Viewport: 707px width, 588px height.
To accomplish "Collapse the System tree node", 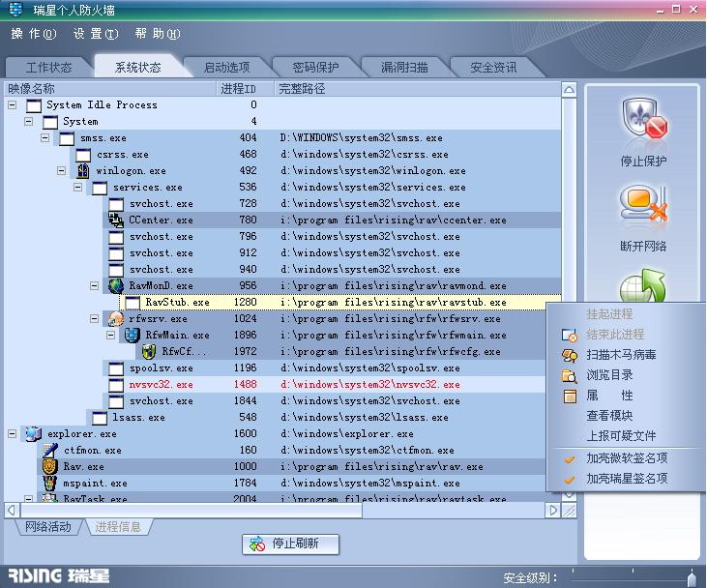I will point(28,121).
